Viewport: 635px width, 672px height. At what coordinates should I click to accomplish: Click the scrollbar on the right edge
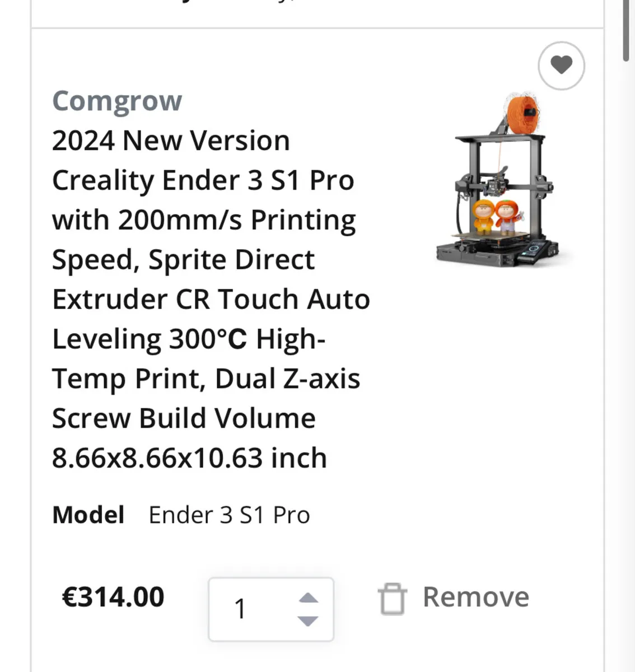[x=625, y=28]
